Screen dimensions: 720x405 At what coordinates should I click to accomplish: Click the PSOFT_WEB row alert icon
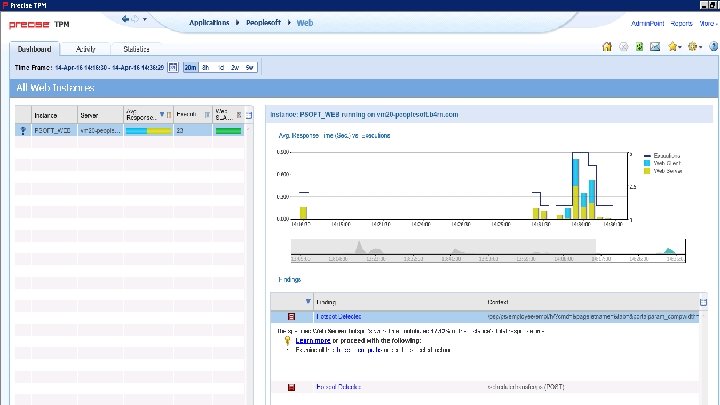click(x=23, y=130)
